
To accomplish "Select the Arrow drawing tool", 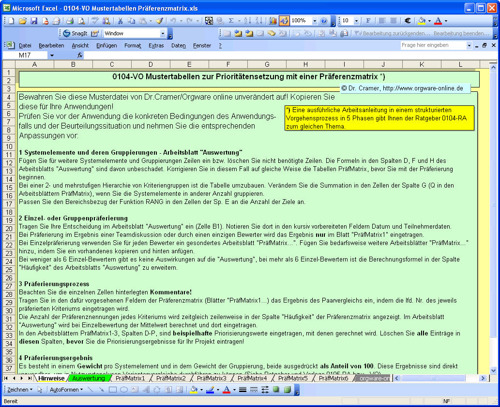I will coord(102,389).
